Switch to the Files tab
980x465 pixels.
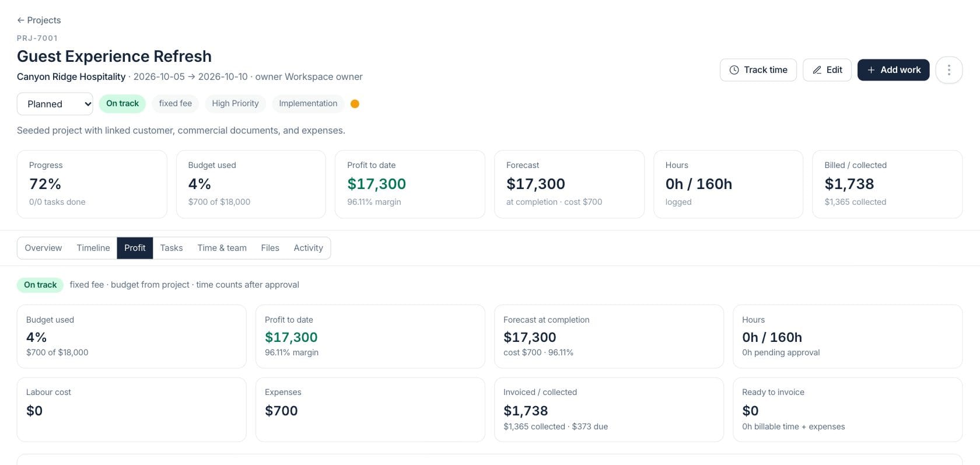[x=270, y=248]
